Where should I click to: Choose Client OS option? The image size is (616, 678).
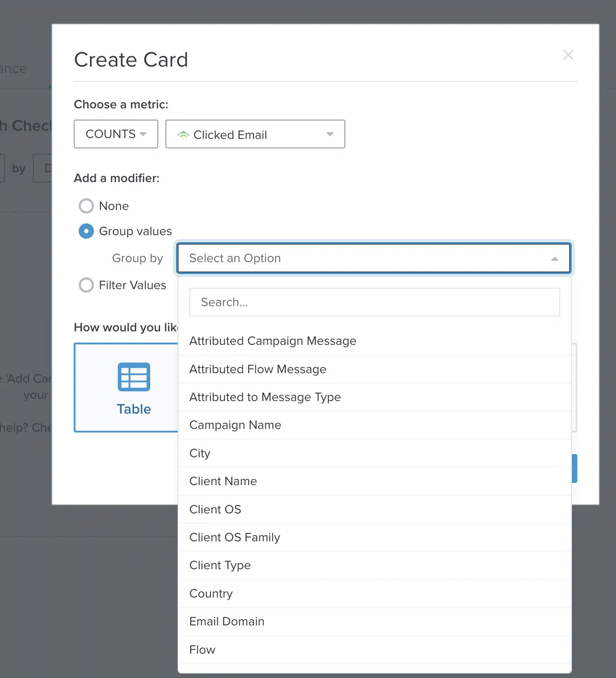point(375,509)
